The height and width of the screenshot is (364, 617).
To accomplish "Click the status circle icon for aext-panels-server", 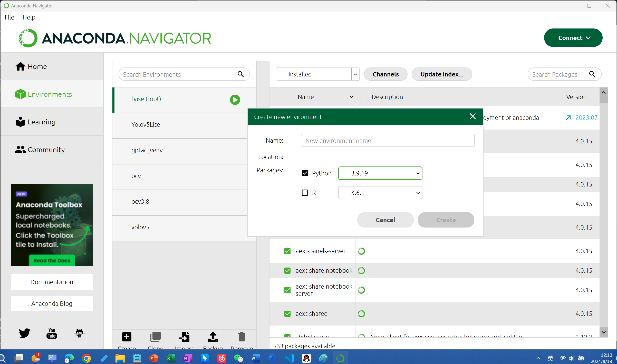I will 361,251.
